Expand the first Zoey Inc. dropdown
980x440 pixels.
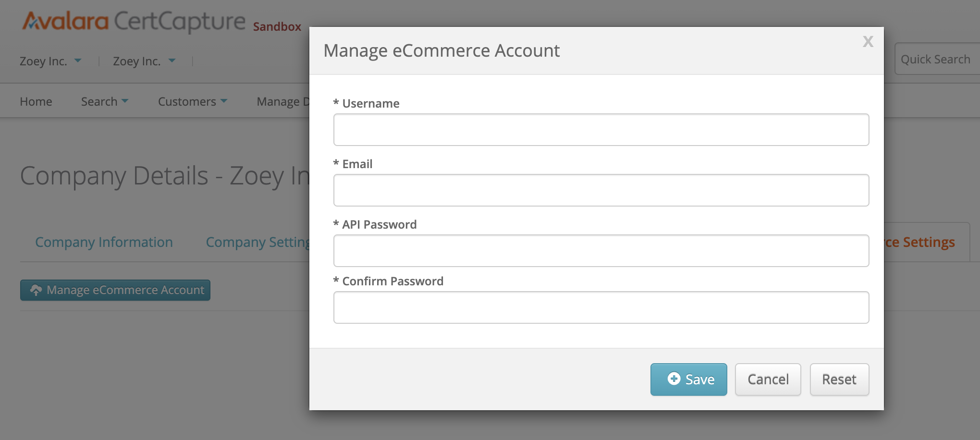pos(50,61)
